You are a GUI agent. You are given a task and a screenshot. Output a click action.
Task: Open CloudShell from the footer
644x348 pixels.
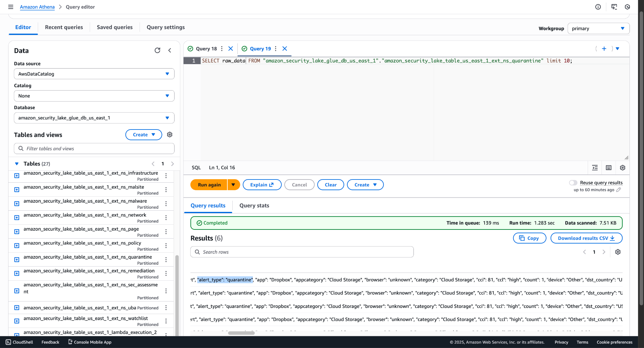pos(19,342)
